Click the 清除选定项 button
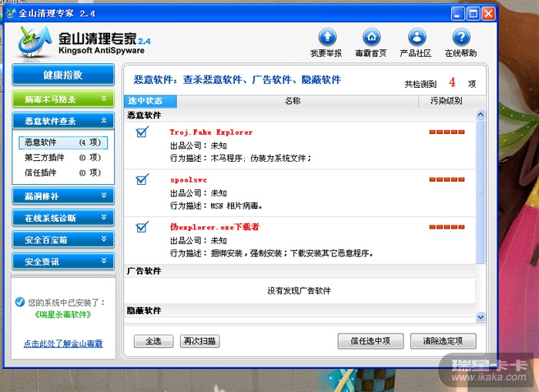The height and width of the screenshot is (392, 539). click(x=443, y=341)
